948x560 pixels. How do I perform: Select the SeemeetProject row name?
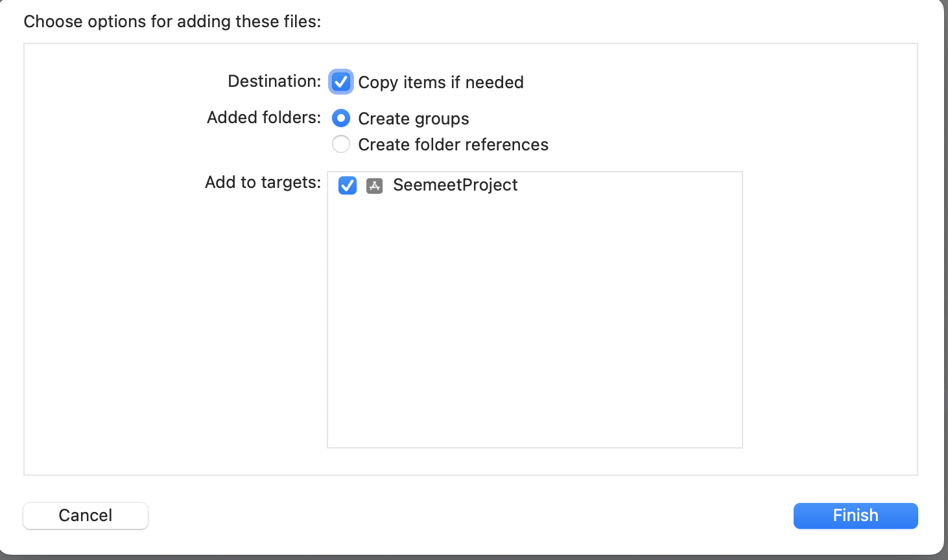(455, 185)
